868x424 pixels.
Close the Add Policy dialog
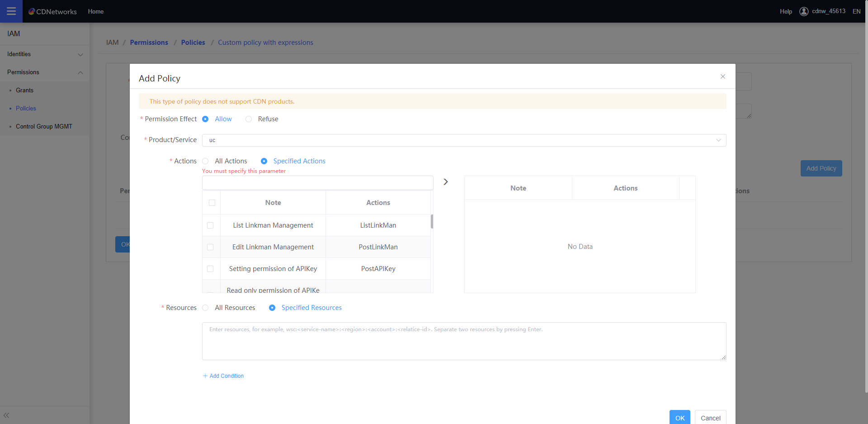coord(723,76)
